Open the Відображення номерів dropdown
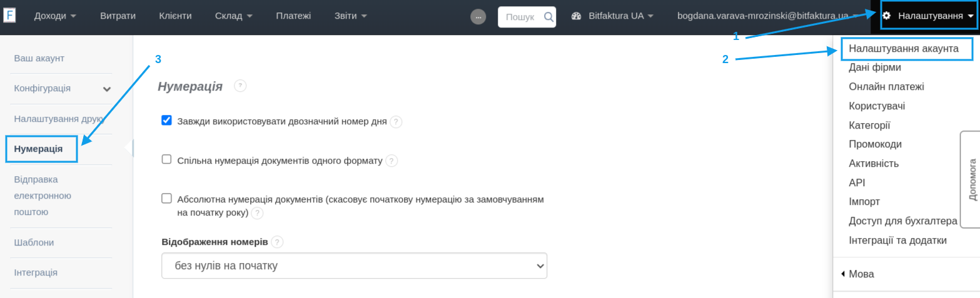 pos(354,266)
